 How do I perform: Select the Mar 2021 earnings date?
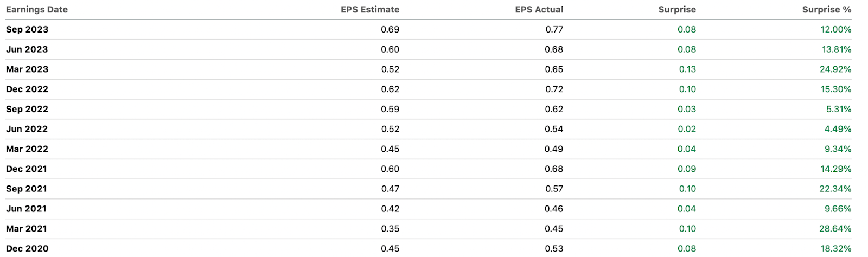27,229
